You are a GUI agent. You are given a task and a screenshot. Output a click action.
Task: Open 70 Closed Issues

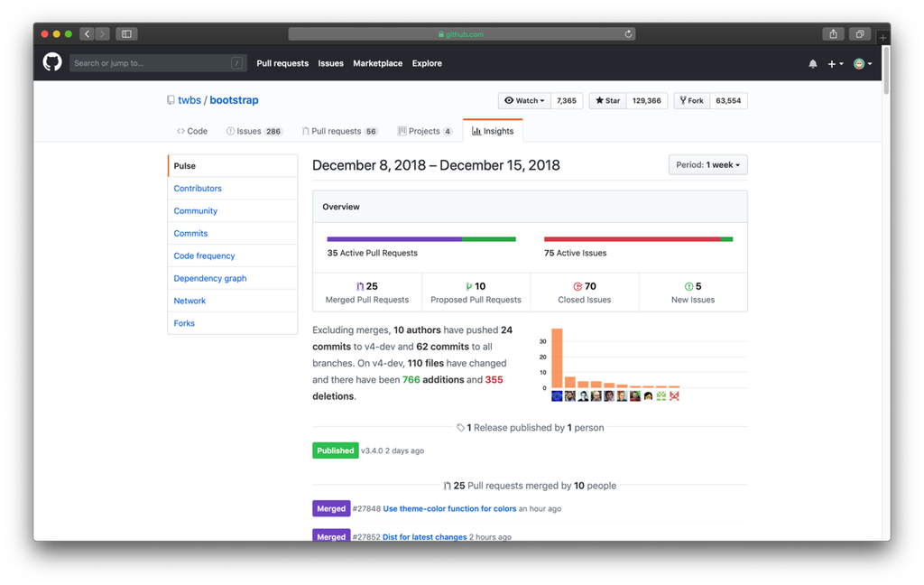click(x=585, y=292)
